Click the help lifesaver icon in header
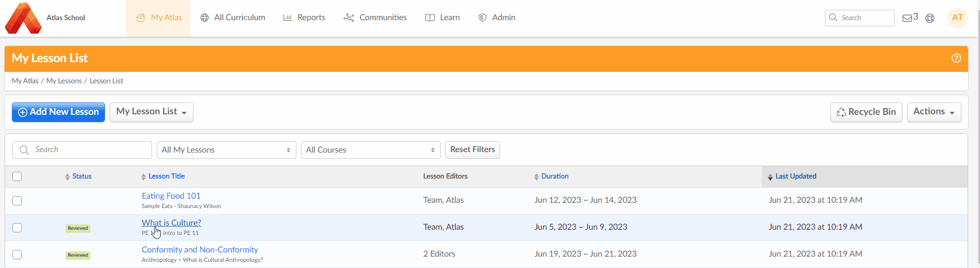 [930, 18]
